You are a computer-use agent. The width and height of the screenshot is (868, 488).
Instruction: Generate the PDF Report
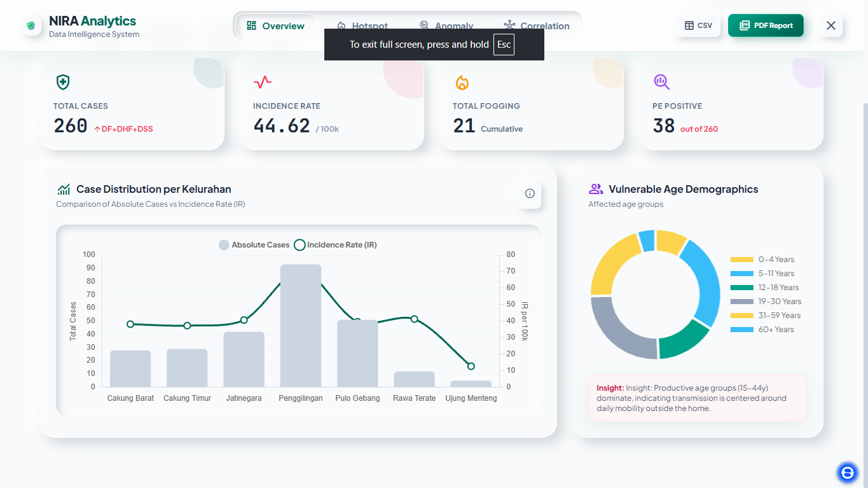[x=766, y=25]
